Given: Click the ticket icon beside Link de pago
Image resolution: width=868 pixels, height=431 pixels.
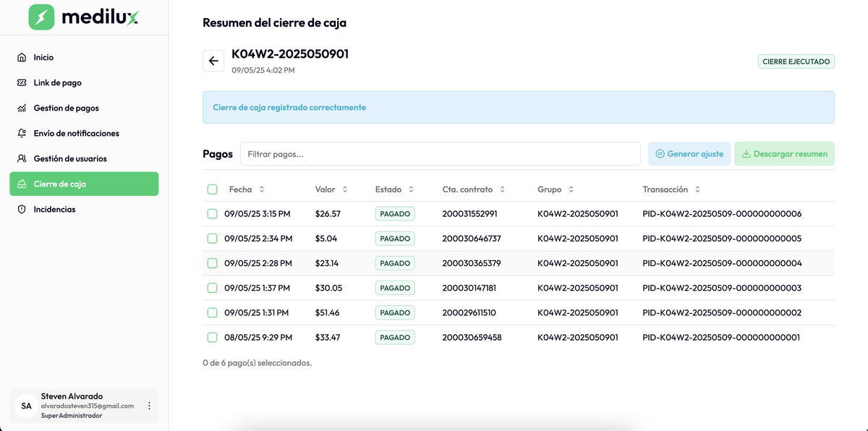Looking at the screenshot, I should point(22,82).
